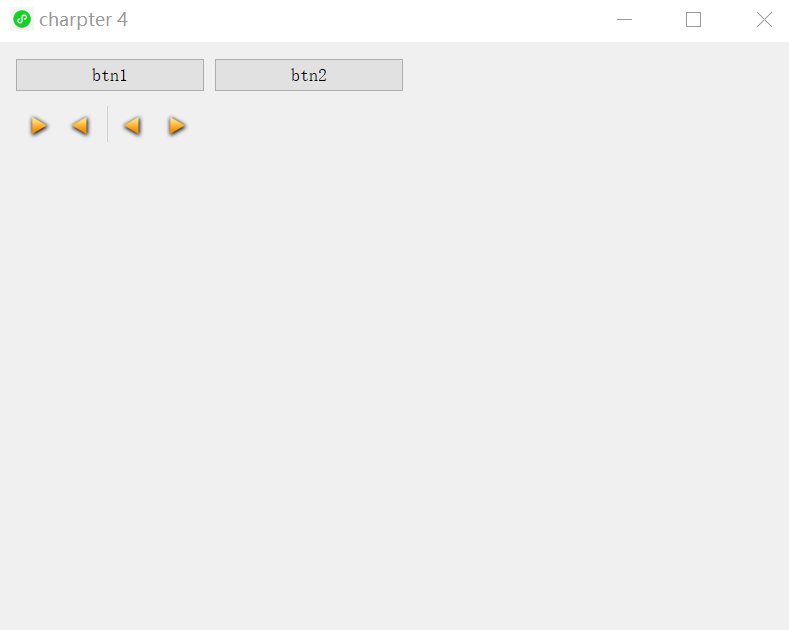Screen dimensions: 789x630
Task: Click the empty gray window area below the toolbar
Action: [394, 382]
